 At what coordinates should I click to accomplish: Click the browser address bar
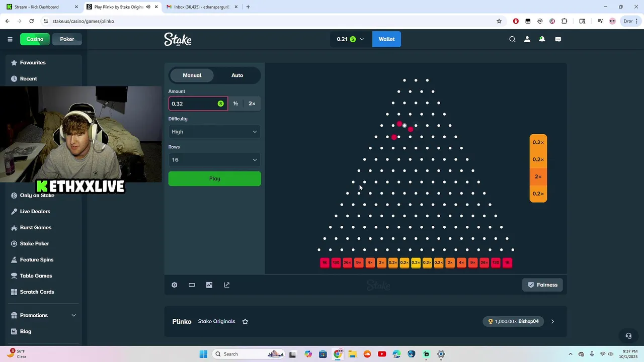(x=272, y=21)
